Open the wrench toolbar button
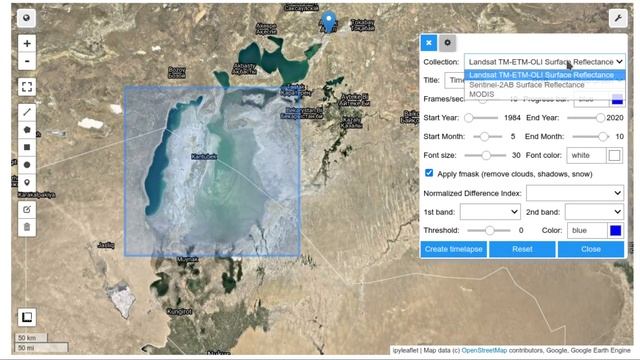Image resolution: width=640 pixels, height=360 pixels. 618,18
